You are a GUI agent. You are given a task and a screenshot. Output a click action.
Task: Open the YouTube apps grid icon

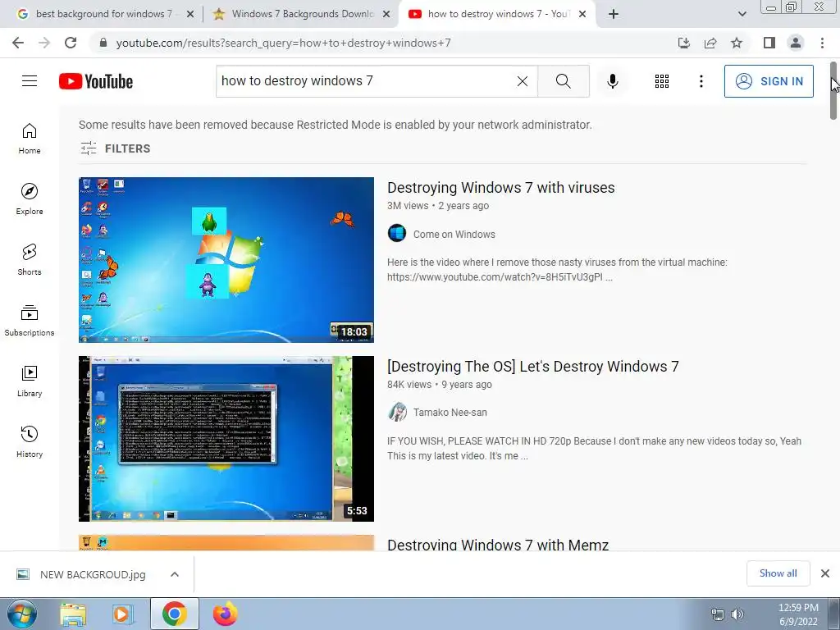tap(662, 81)
